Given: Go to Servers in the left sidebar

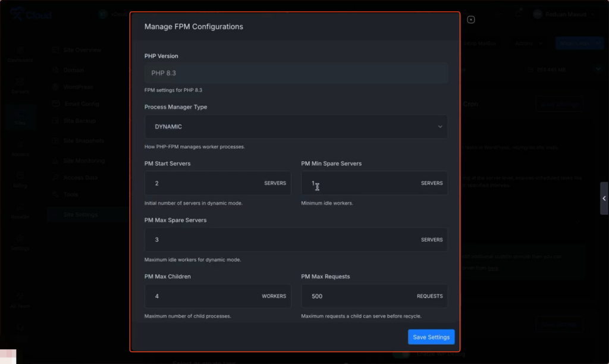Looking at the screenshot, I should coord(20,85).
